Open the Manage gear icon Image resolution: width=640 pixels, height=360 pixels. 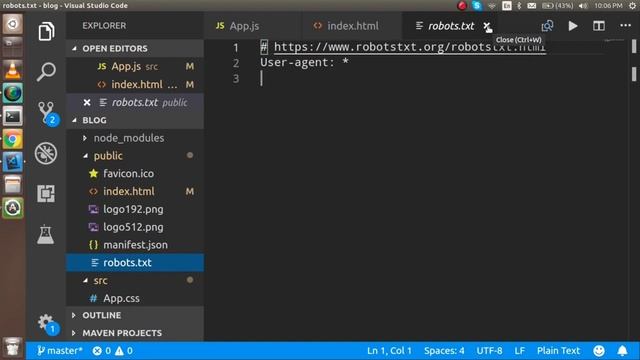pos(47,324)
